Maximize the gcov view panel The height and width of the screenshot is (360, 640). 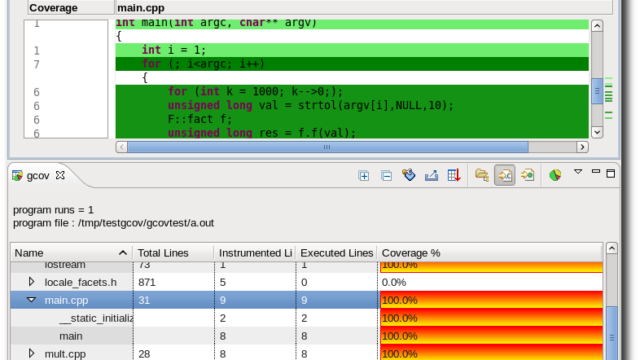(x=611, y=173)
